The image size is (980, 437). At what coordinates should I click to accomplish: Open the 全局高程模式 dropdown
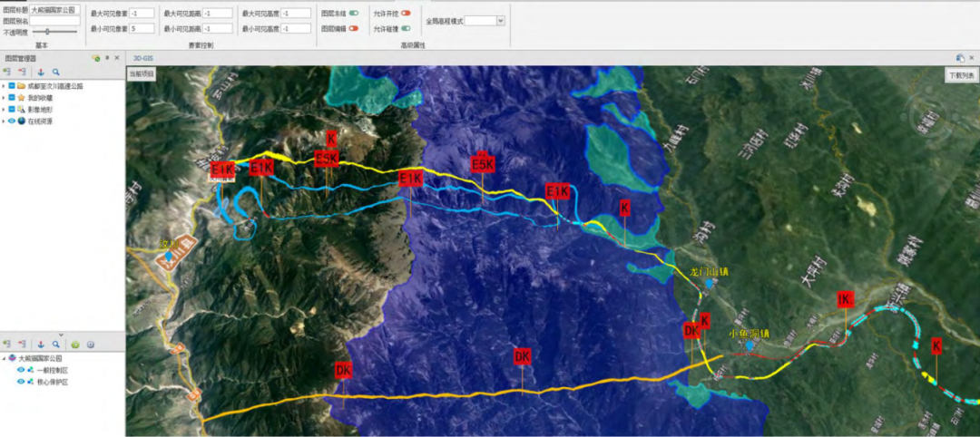[500, 20]
